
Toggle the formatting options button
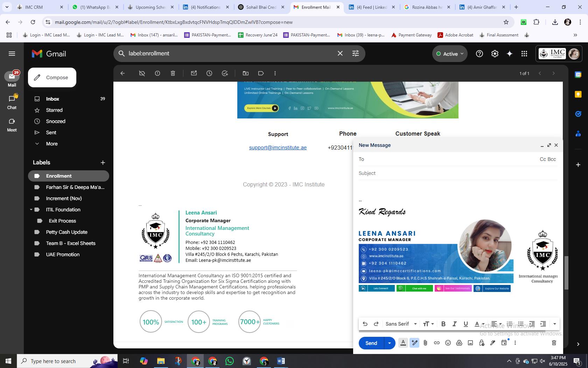[403, 343]
